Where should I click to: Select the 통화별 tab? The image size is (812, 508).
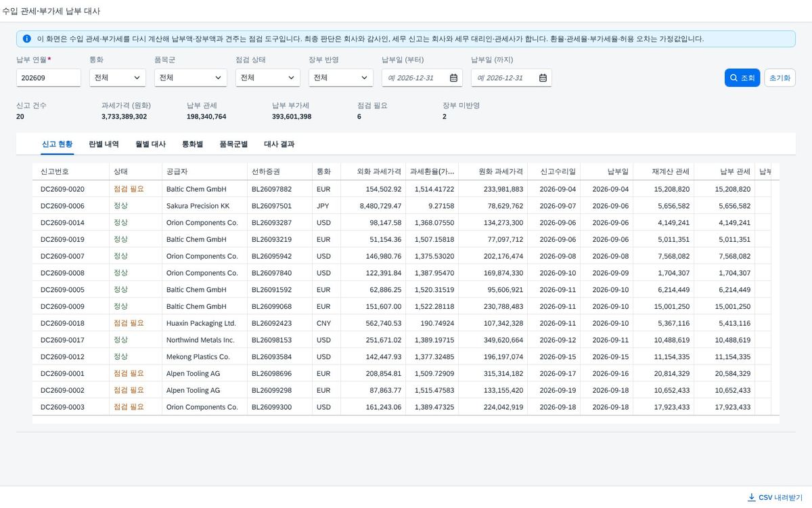pyautogui.click(x=193, y=144)
